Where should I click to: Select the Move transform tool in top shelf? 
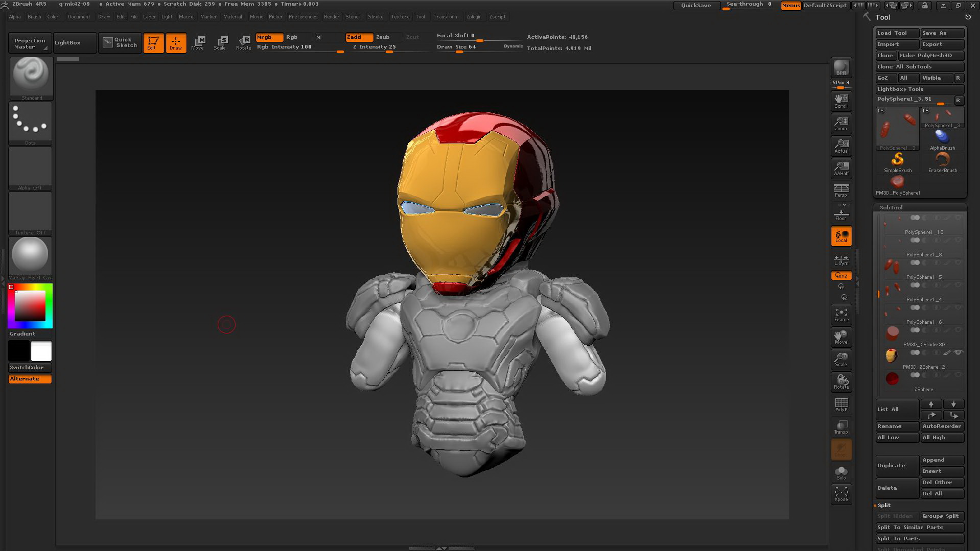click(x=198, y=43)
